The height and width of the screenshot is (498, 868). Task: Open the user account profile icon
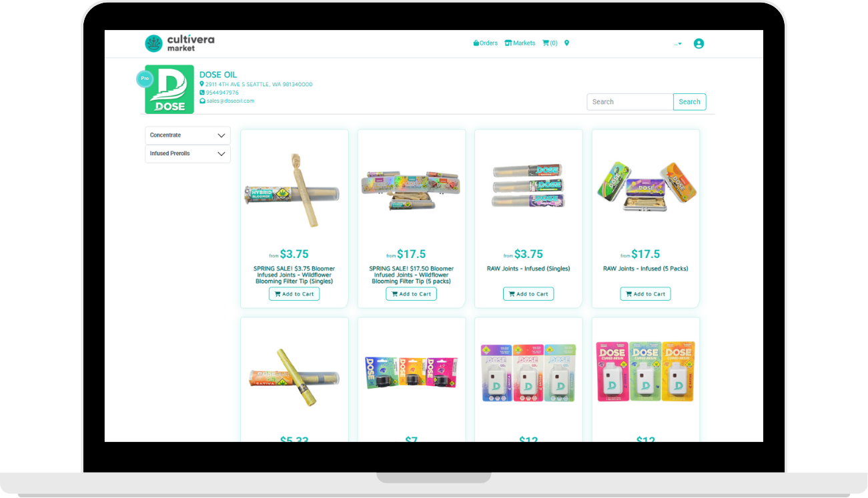pos(699,43)
